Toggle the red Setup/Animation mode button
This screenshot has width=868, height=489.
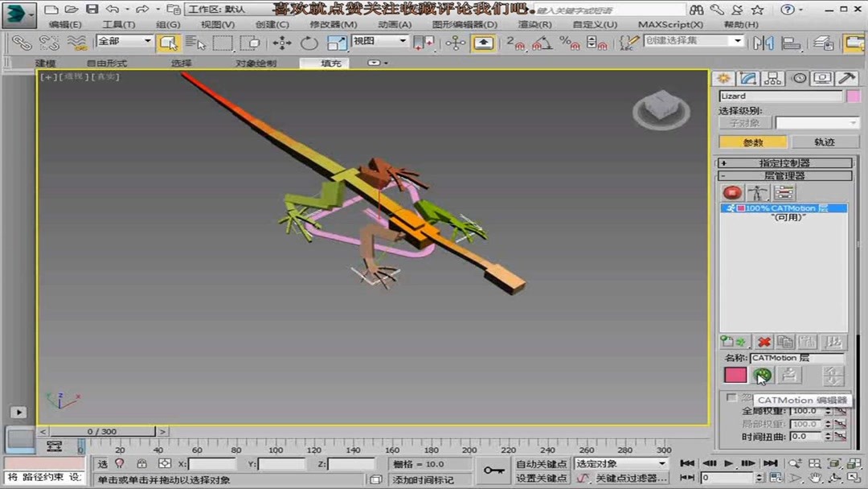[x=732, y=192]
